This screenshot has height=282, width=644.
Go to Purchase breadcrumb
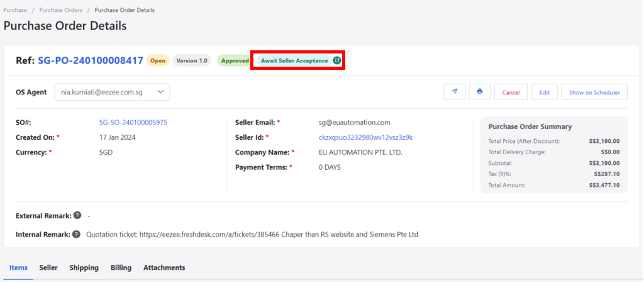tap(15, 10)
